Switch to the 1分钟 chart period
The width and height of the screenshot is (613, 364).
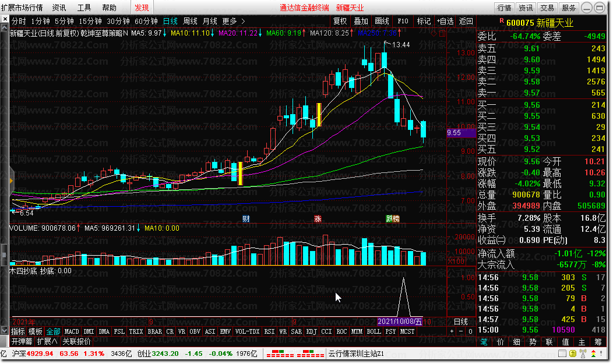click(41, 21)
